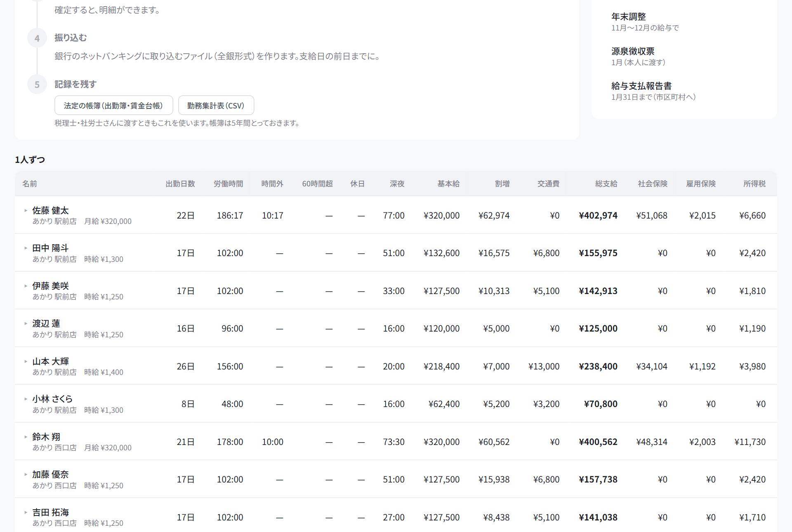This screenshot has height=532, width=792.
Task: Click the 交通費 column header
Action: [x=549, y=184]
